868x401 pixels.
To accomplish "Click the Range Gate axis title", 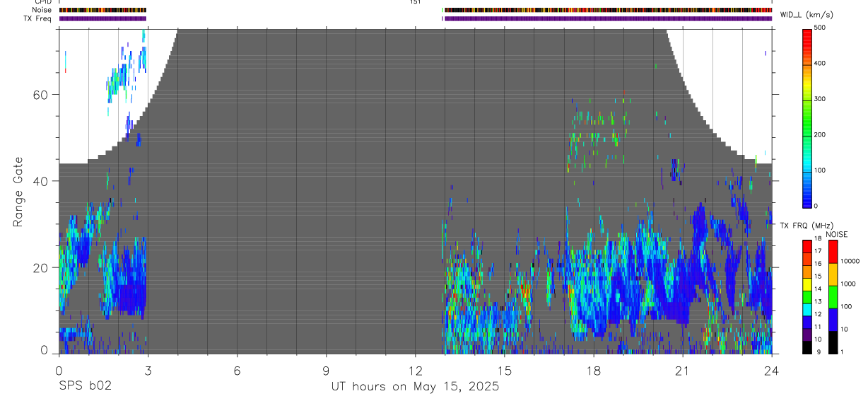I will [x=19, y=192].
